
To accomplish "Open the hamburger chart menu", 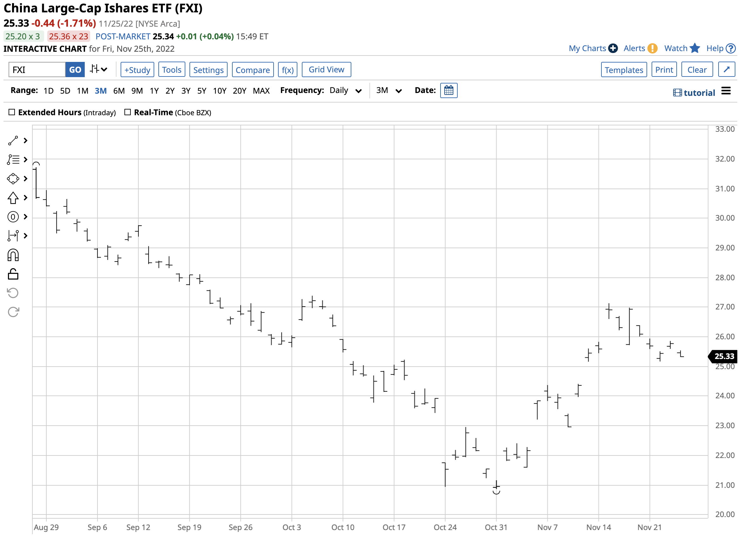I will point(726,91).
